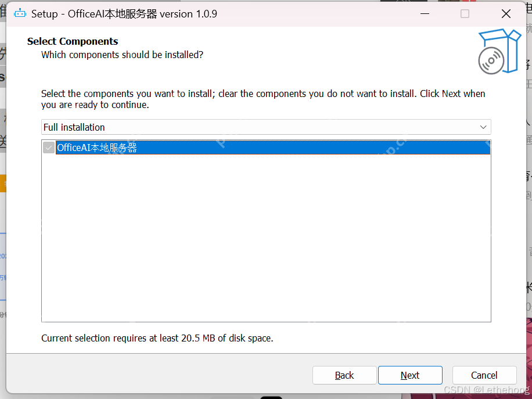This screenshot has height=399, width=532.
Task: Click 'Which components should be installed?' text
Action: pyautogui.click(x=122, y=55)
